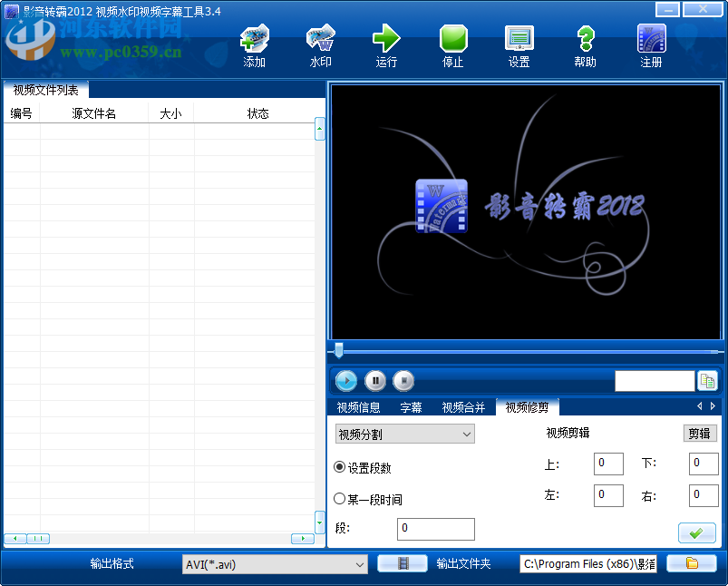Start conversion with the 运行 icon
Image resolution: width=728 pixels, height=586 pixels.
point(386,41)
